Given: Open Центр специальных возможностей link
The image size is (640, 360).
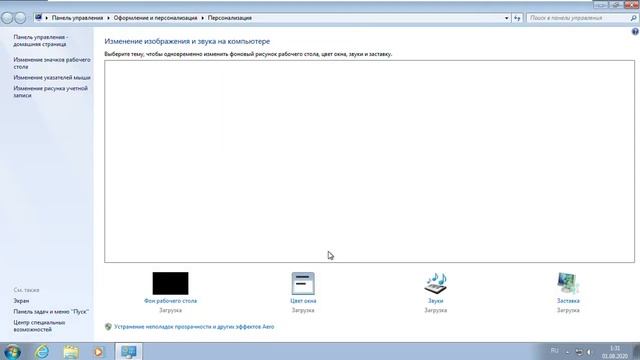Looking at the screenshot, I should coord(39,326).
